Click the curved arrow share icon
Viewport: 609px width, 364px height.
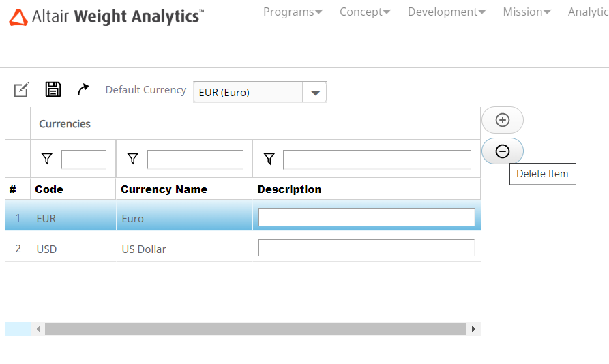point(83,89)
